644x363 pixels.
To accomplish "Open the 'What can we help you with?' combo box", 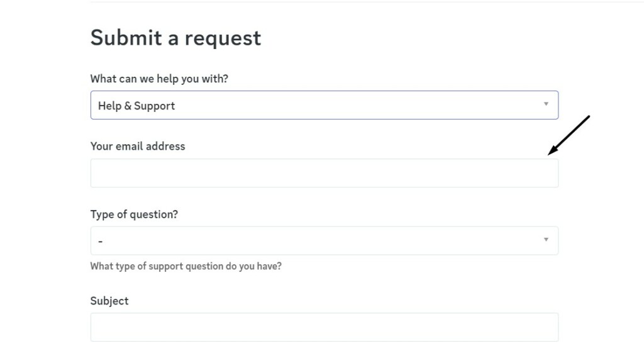I will click(324, 105).
